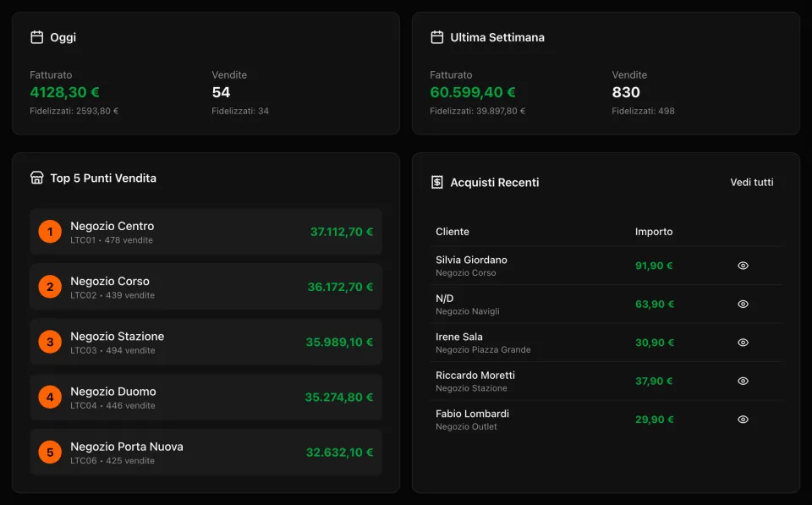Click the Negozio Piazza Grande store label
The height and width of the screenshot is (505, 812).
tap(483, 349)
